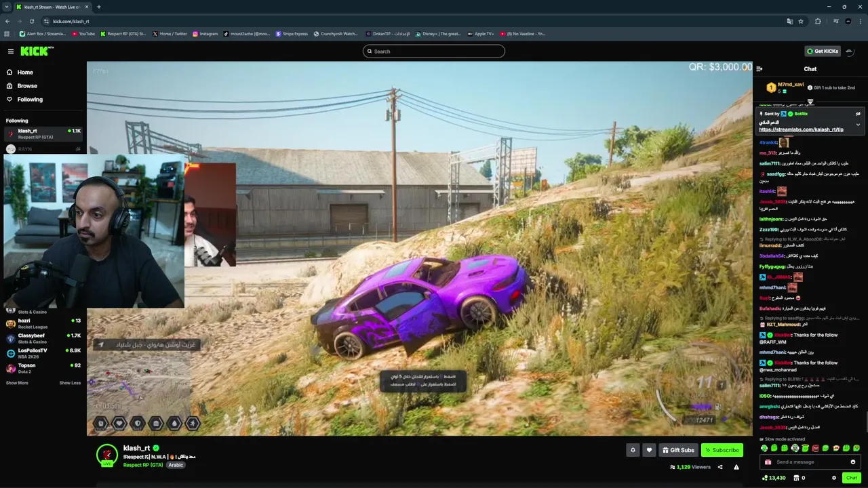
Task: Click green Chat send button
Action: [852, 478]
